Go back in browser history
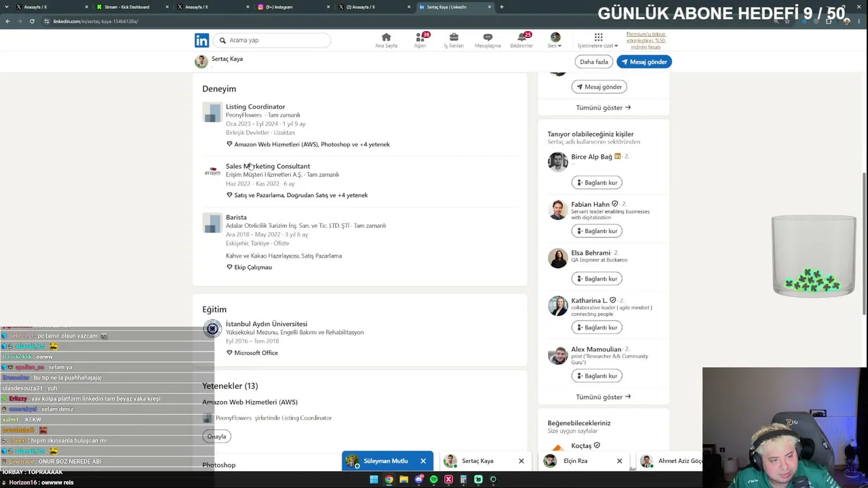The width and height of the screenshot is (868, 488). point(7,21)
